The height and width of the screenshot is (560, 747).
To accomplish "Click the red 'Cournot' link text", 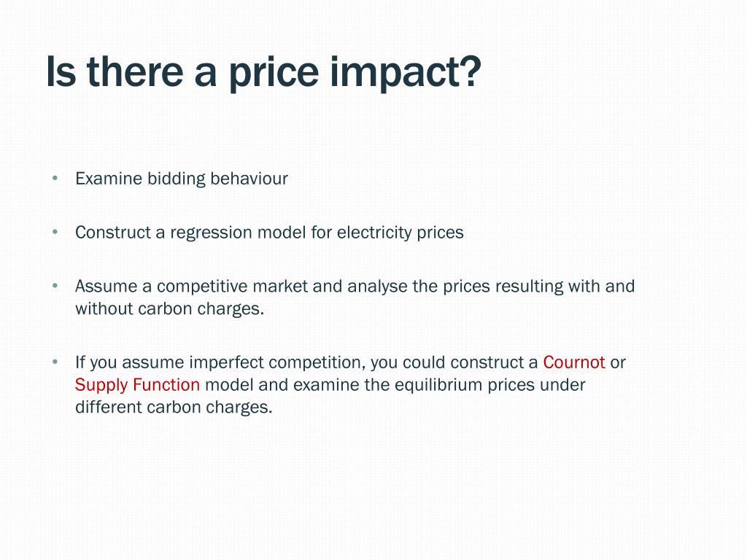I will pos(574,362).
